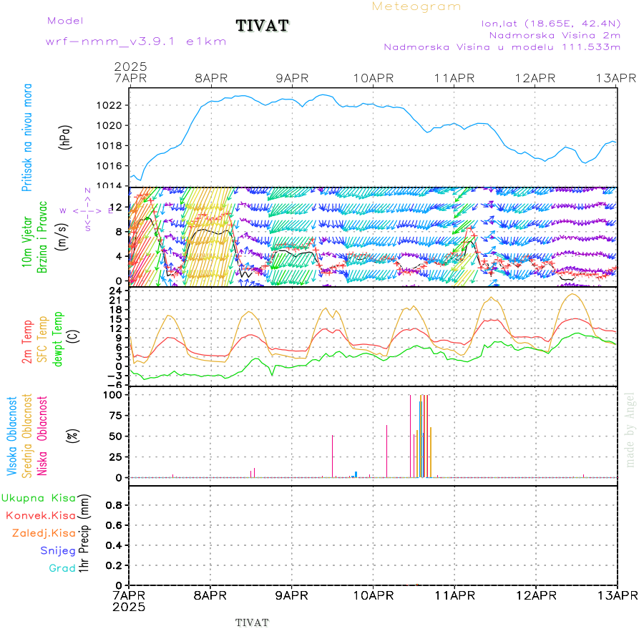The height and width of the screenshot is (644, 644).
Task: Click "12APR" on the bottom date axis
Action: coord(536,596)
